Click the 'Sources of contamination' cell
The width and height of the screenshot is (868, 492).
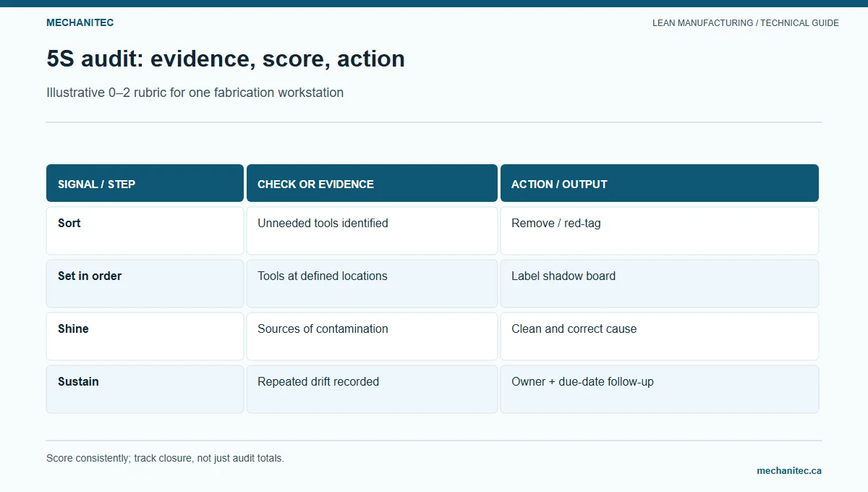coord(372,336)
